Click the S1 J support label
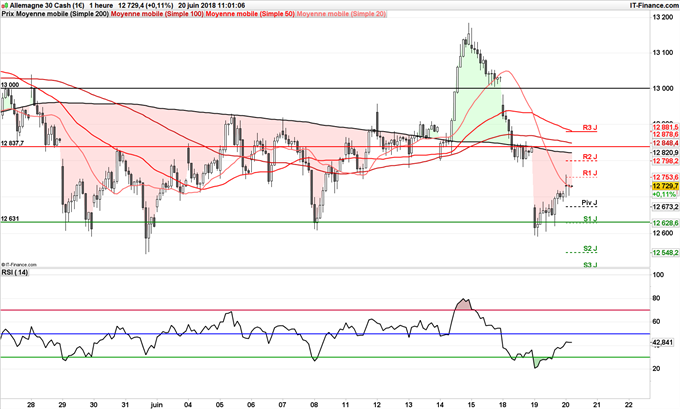Image resolution: width=680 pixels, height=409 pixels. [590, 219]
